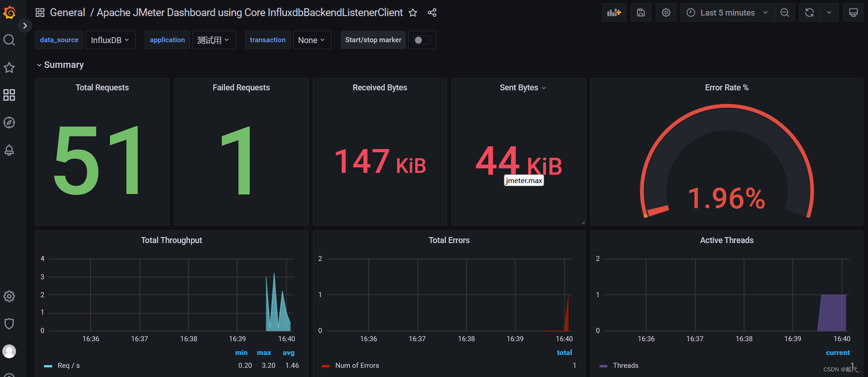Toggle the Start/stop marker switch

pyautogui.click(x=422, y=40)
